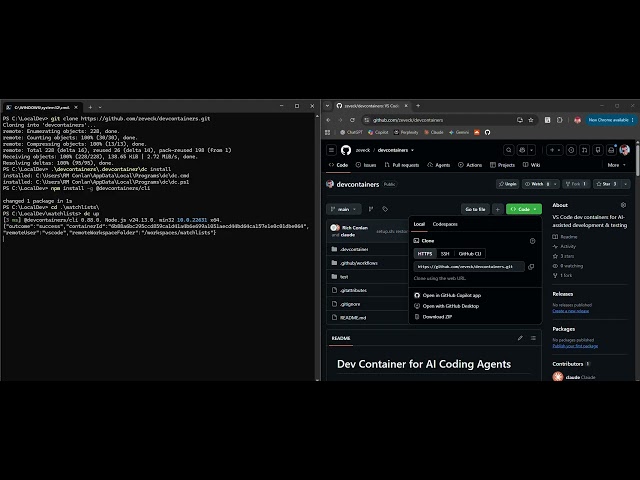Screen dimensions: 640x480
Task: Open the issues shortcut icon in GitHub header
Action: click(x=571, y=150)
